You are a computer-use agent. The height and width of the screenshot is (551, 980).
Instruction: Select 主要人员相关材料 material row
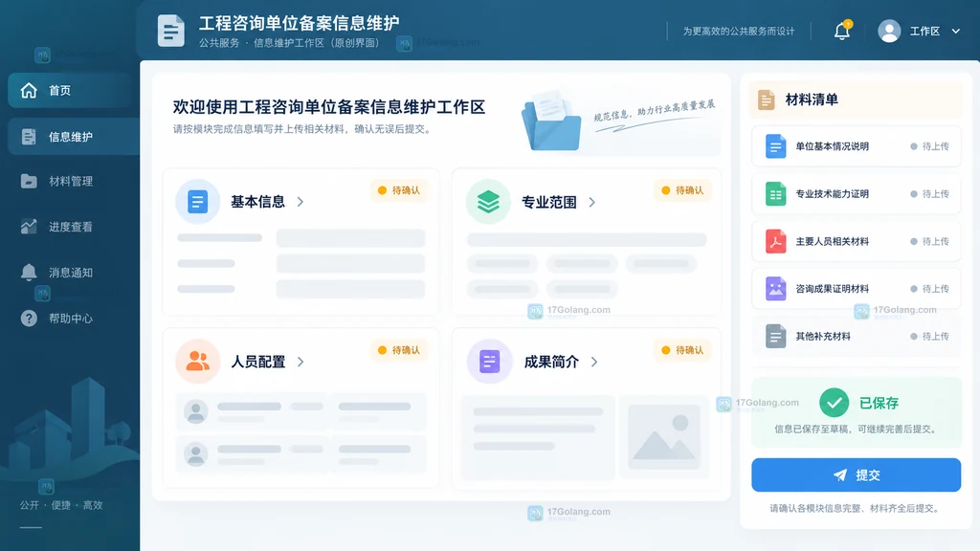tap(856, 241)
